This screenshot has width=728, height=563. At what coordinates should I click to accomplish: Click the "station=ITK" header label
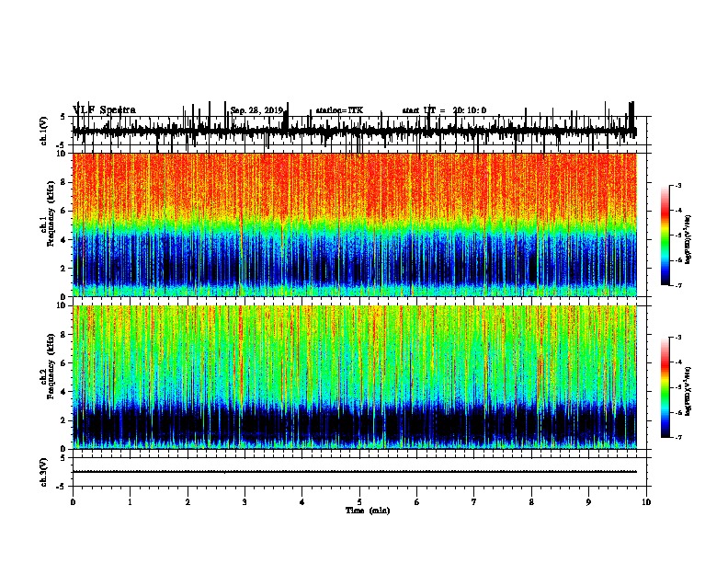[339, 110]
